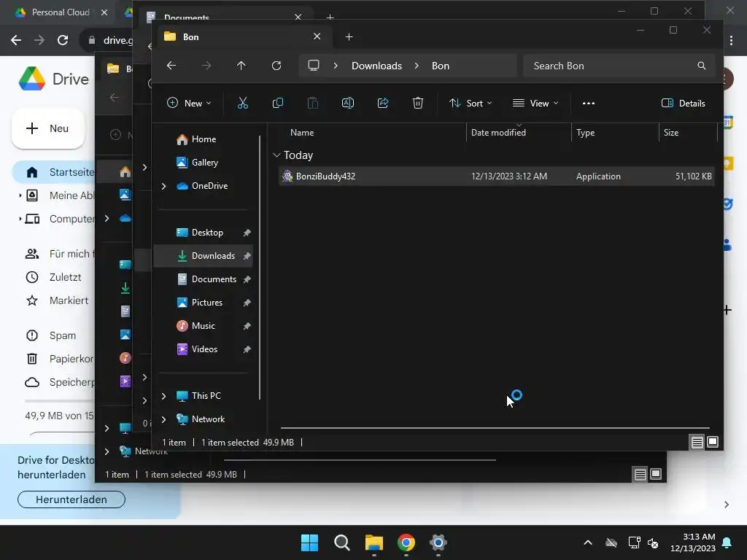The width and height of the screenshot is (747, 560).
Task: Close the Bon tab
Action: (x=317, y=36)
